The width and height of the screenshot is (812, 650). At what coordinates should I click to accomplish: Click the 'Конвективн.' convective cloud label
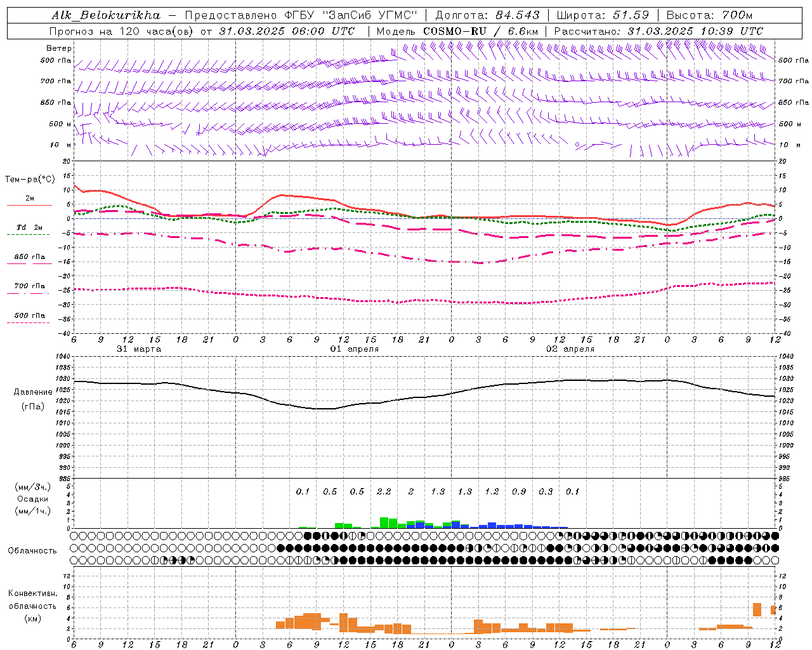[32, 594]
